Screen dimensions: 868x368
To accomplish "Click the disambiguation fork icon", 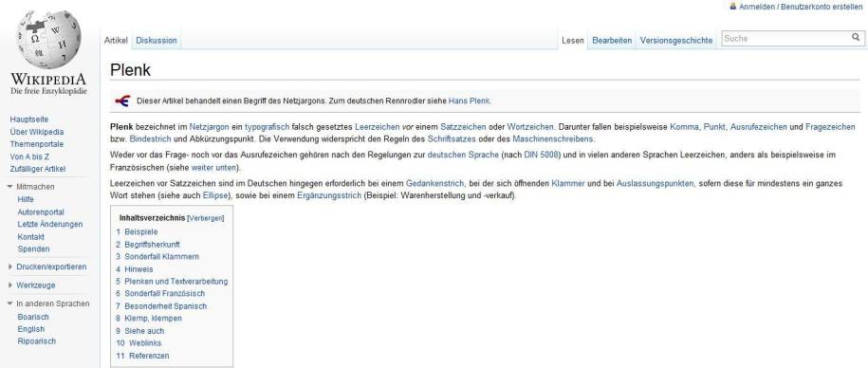I will tap(122, 101).
